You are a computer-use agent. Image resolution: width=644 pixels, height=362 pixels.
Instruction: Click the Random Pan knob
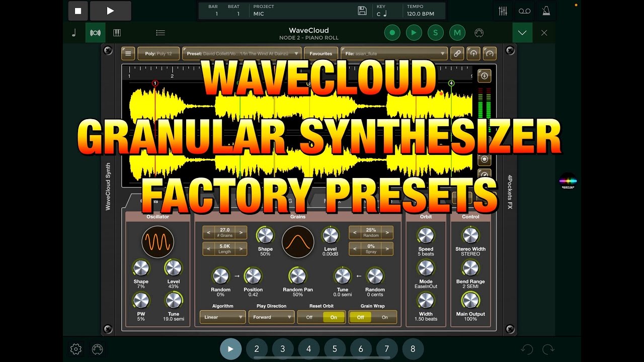[x=298, y=276]
